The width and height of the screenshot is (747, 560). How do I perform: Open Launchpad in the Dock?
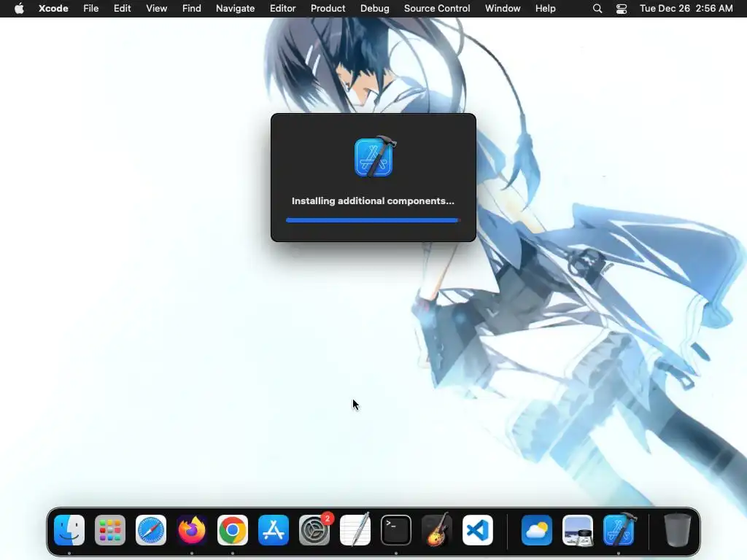click(x=110, y=530)
